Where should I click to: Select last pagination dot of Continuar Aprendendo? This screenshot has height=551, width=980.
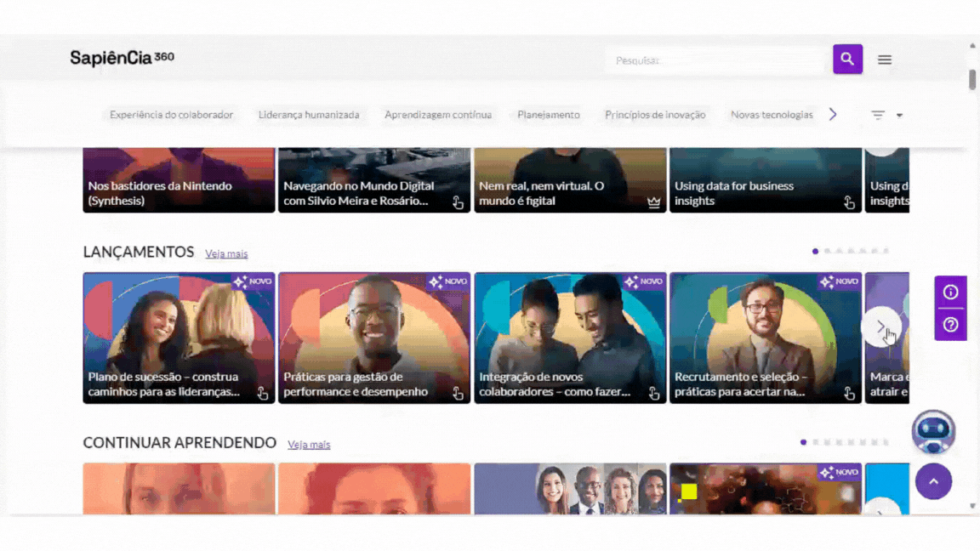[x=886, y=442]
